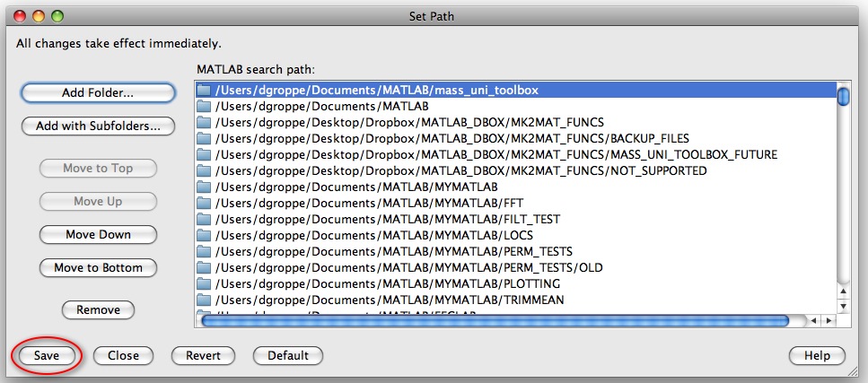The width and height of the screenshot is (868, 383).
Task: Click folder icon beside MYMATLAB/TRIMMEAN entry
Action: point(205,300)
